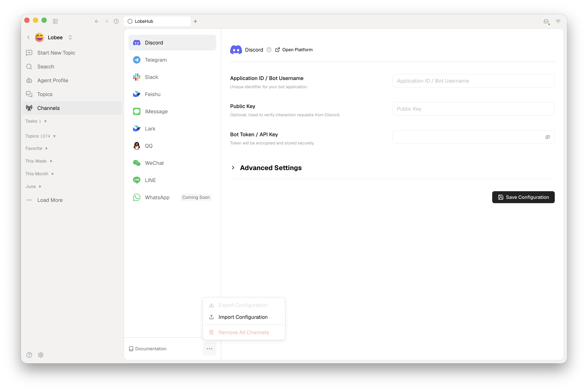
Task: Click the Discord logo in the header
Action: coord(236,50)
